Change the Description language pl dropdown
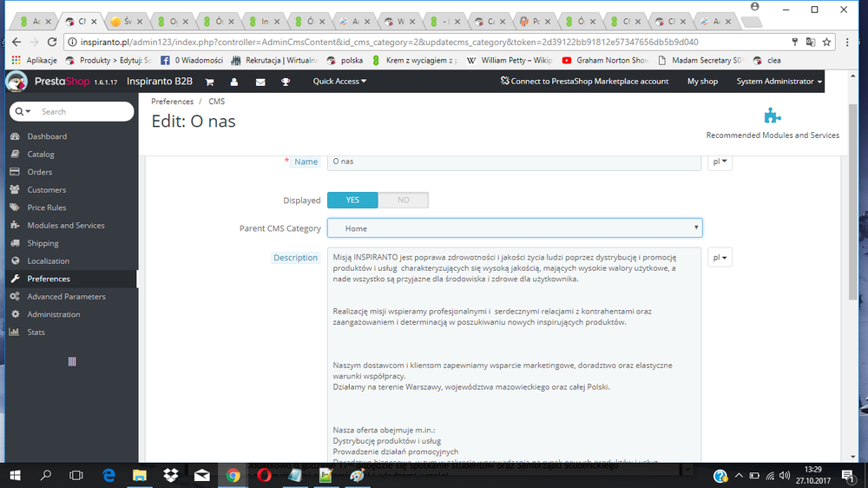The width and height of the screenshot is (868, 488). 720,258
